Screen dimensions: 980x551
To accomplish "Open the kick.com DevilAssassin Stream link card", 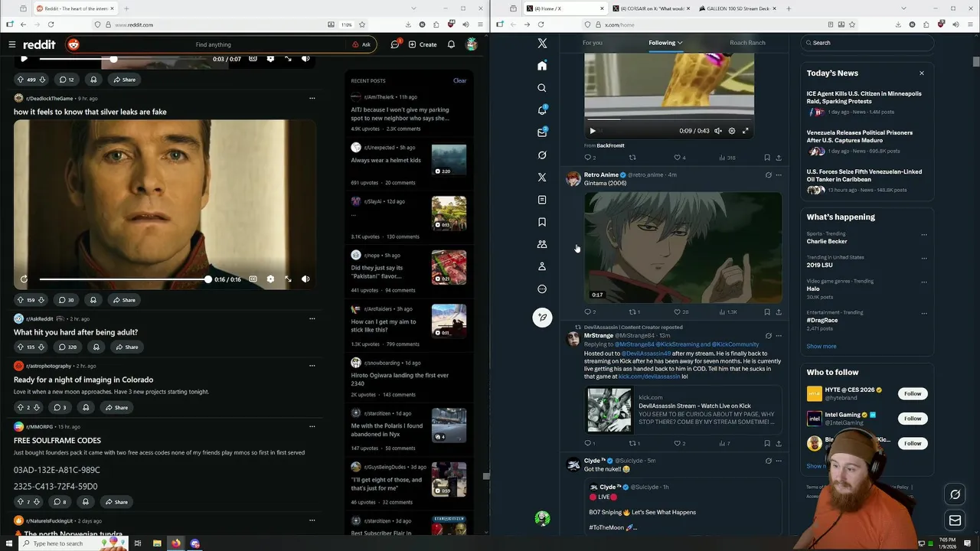I will pyautogui.click(x=683, y=410).
